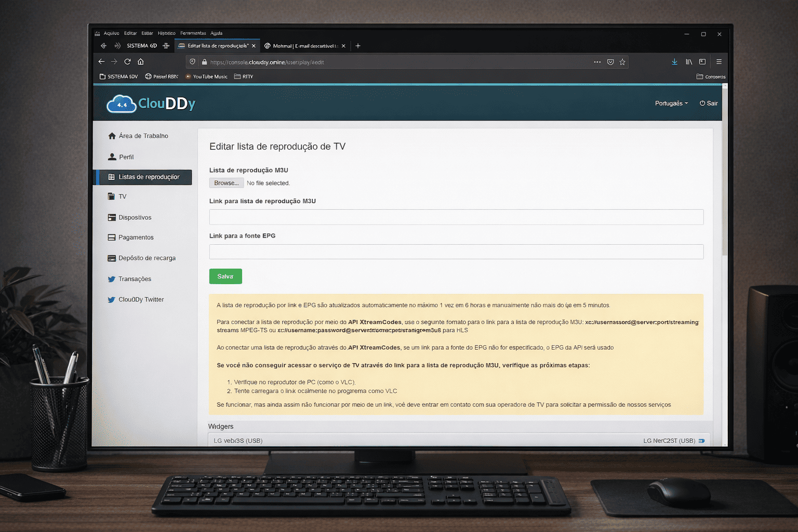Open the TV section in the sidebar
The height and width of the screenshot is (532, 798).
click(x=123, y=196)
